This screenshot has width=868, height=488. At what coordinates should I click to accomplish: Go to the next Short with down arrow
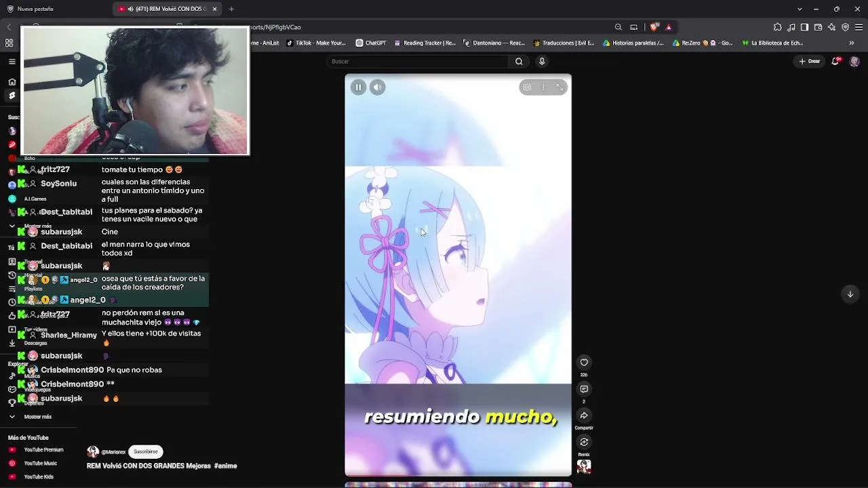[x=850, y=294]
